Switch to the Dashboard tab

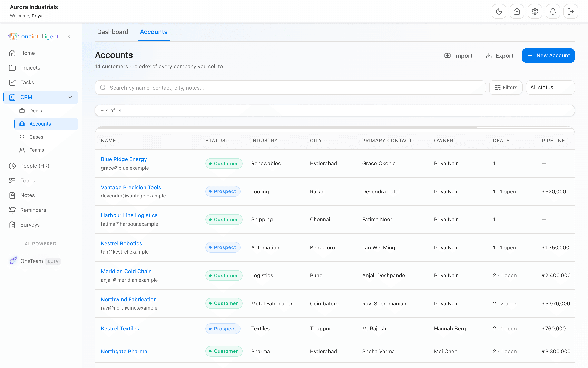(x=113, y=32)
